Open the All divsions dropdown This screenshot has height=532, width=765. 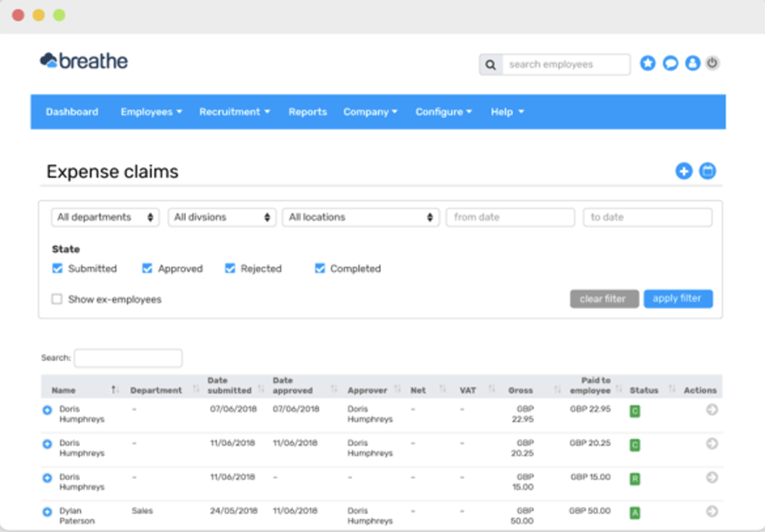(222, 217)
